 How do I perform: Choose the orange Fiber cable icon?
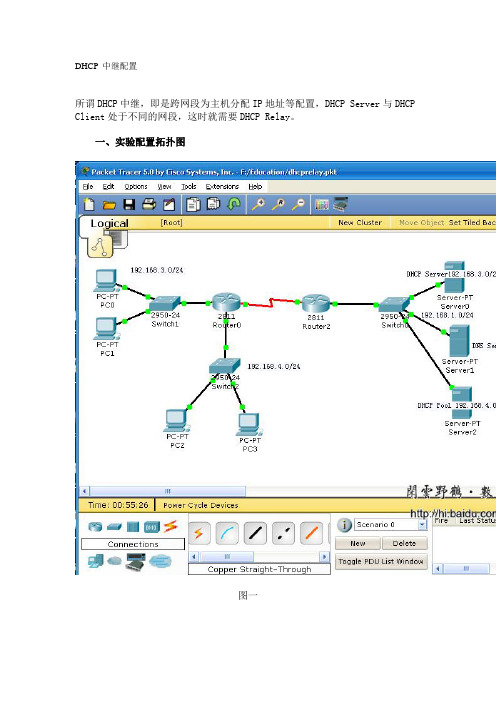point(312,533)
